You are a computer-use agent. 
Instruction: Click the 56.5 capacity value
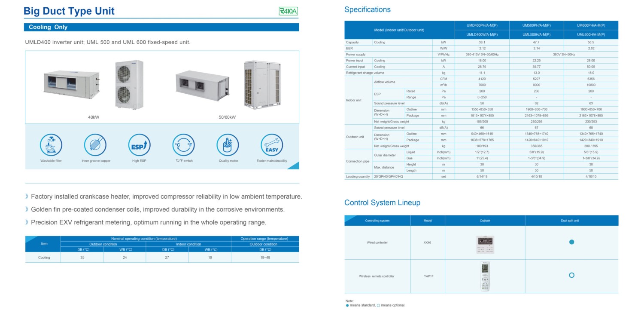click(591, 42)
